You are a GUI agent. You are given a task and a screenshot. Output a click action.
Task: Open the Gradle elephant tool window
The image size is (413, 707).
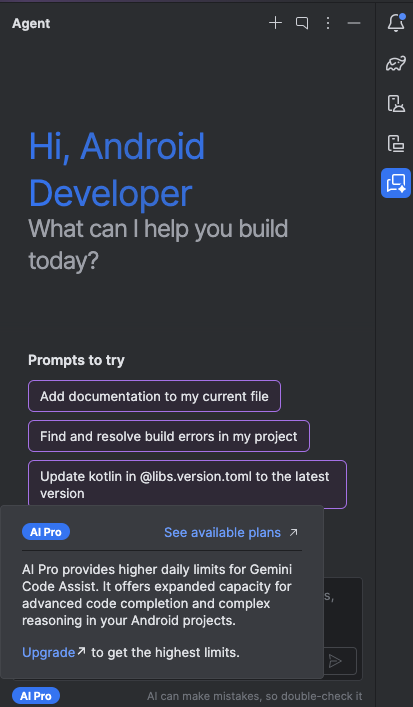(x=396, y=64)
